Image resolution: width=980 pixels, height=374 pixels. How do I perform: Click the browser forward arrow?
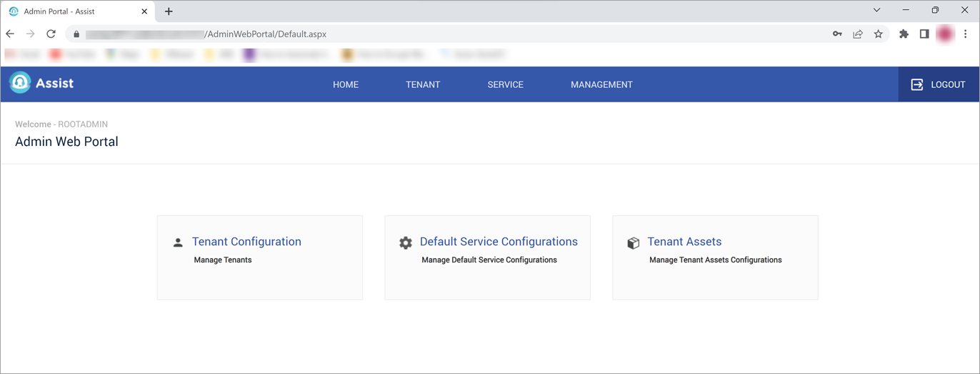[30, 34]
